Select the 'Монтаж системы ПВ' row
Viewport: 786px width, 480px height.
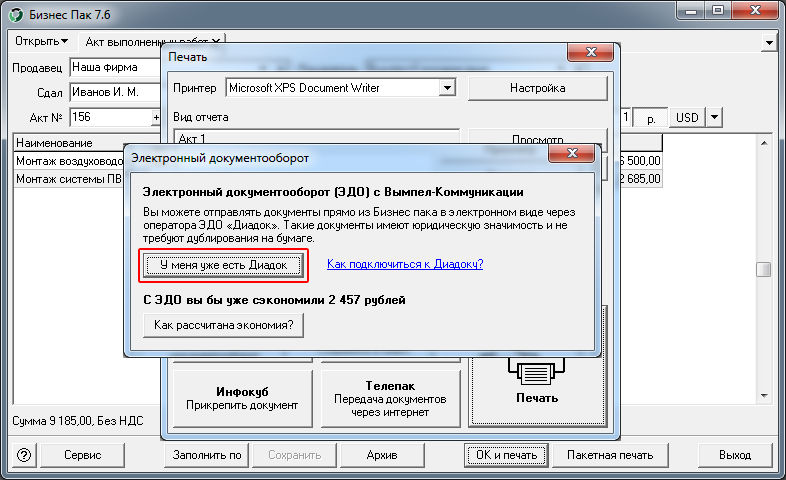(69, 179)
